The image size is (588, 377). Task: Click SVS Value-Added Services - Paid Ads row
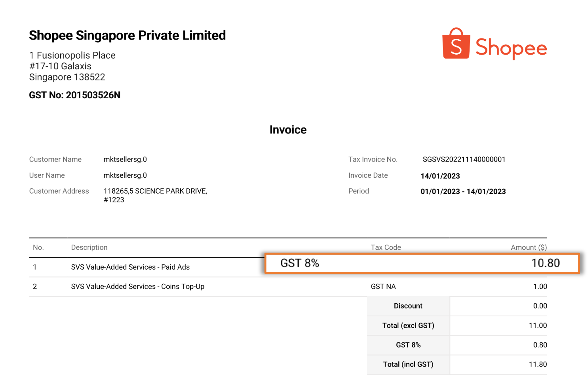point(130,267)
